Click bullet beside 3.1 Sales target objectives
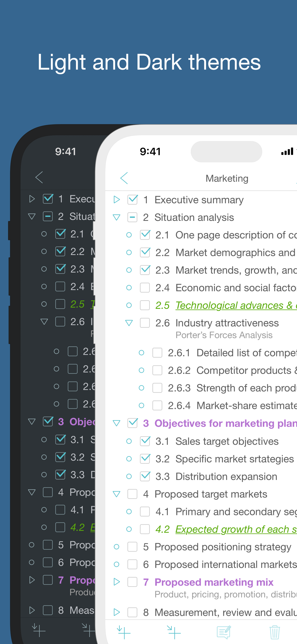Image resolution: width=297 pixels, height=644 pixels. (x=129, y=441)
